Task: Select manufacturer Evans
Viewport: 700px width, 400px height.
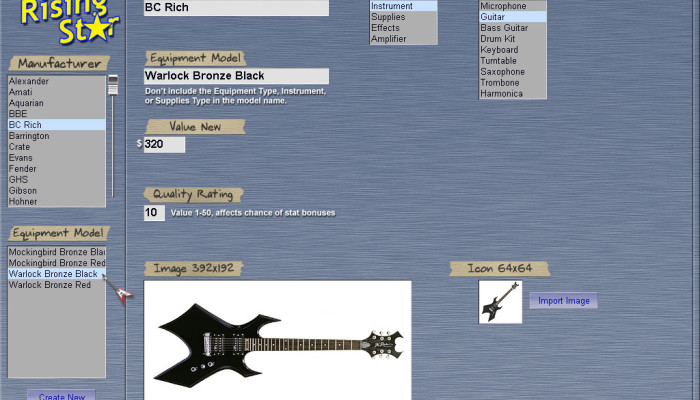Action: coord(57,158)
